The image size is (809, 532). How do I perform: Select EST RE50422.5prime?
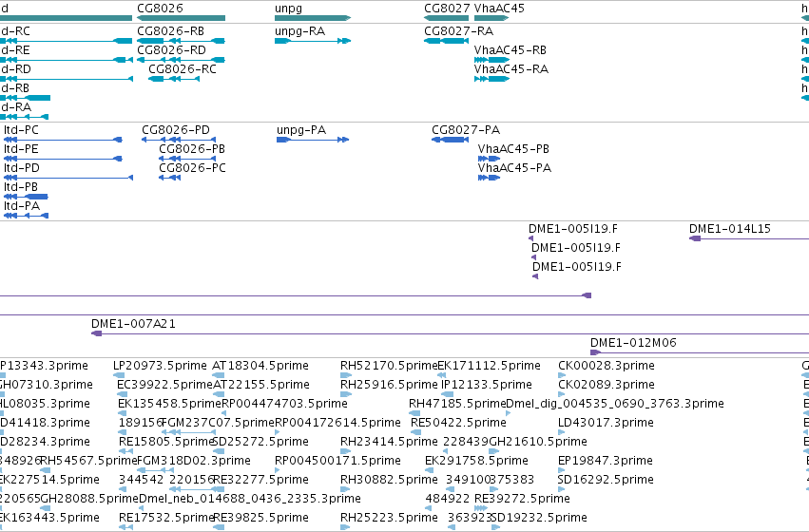[x=458, y=423]
